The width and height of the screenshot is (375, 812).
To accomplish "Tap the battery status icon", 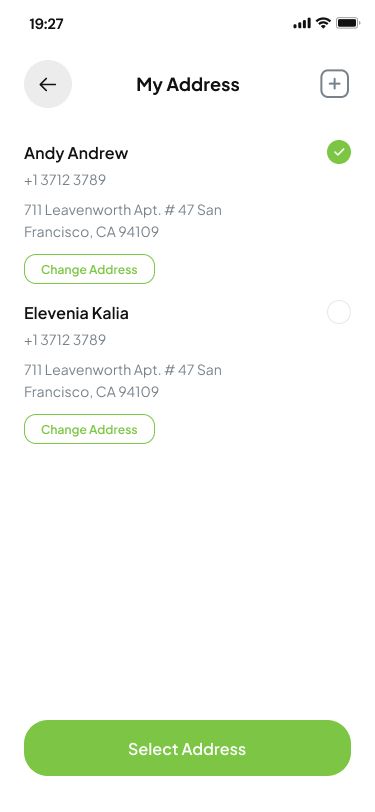I will click(348, 23).
